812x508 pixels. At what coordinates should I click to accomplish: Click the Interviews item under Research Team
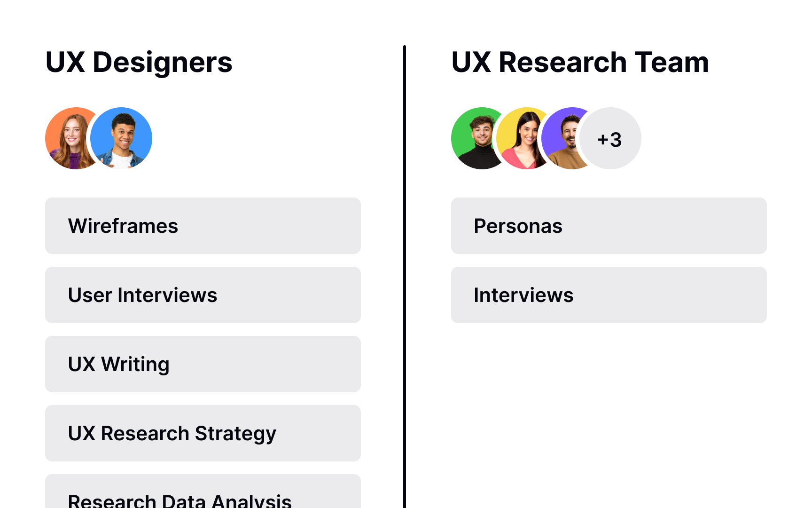point(609,295)
